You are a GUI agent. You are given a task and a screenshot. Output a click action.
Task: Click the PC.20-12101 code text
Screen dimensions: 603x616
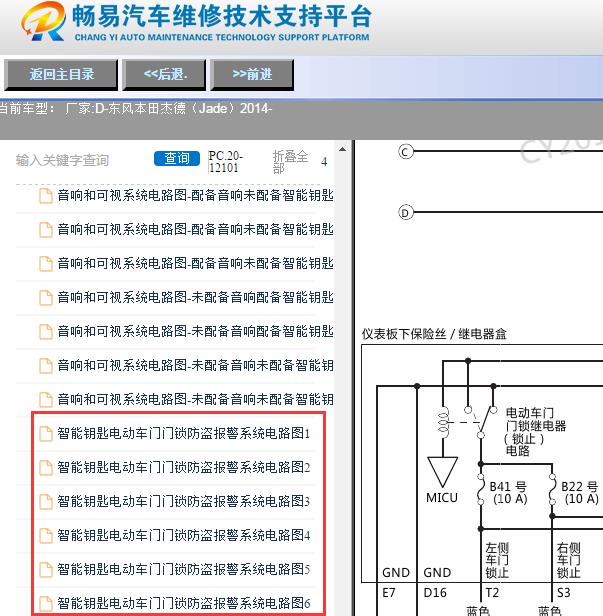225,161
